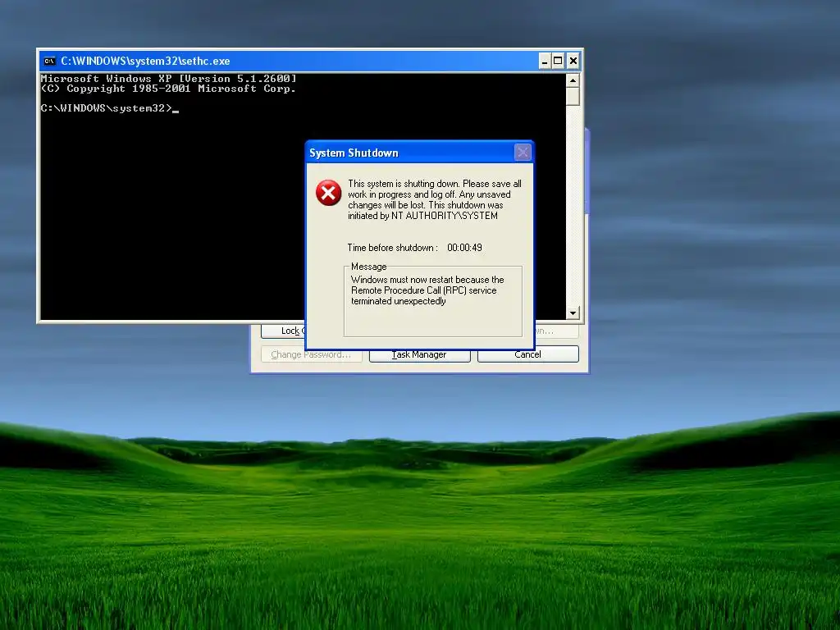
Task: Minimize the sethc.exe command window
Action: point(545,61)
